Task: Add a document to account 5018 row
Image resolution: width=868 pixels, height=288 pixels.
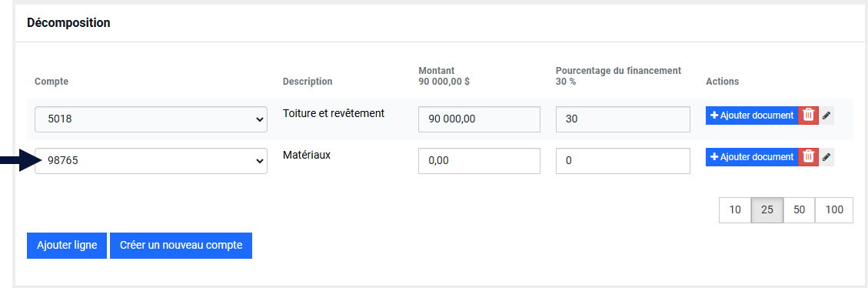Action: pyautogui.click(x=752, y=116)
